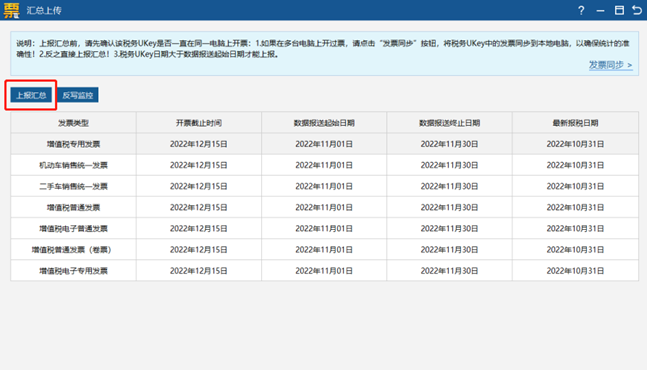Select the 增值税电子专用发票 row
Image resolution: width=647 pixels, height=370 pixels.
pyautogui.click(x=324, y=271)
